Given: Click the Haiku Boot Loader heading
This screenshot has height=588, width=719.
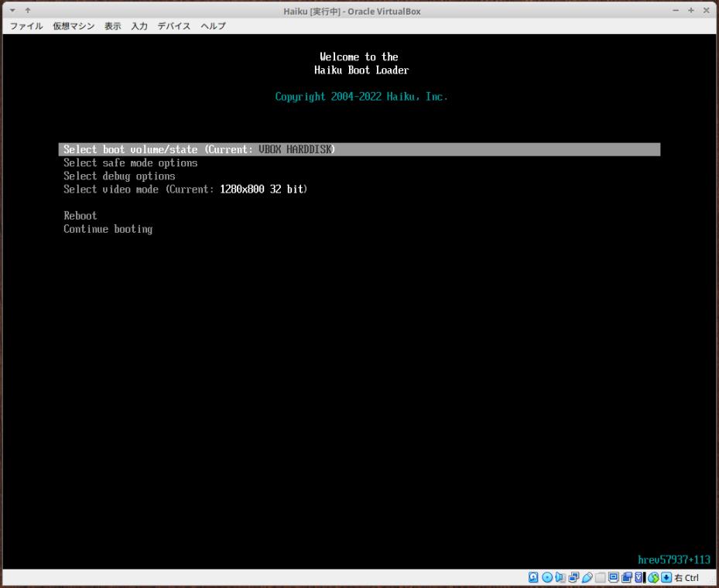Looking at the screenshot, I should click(x=361, y=70).
